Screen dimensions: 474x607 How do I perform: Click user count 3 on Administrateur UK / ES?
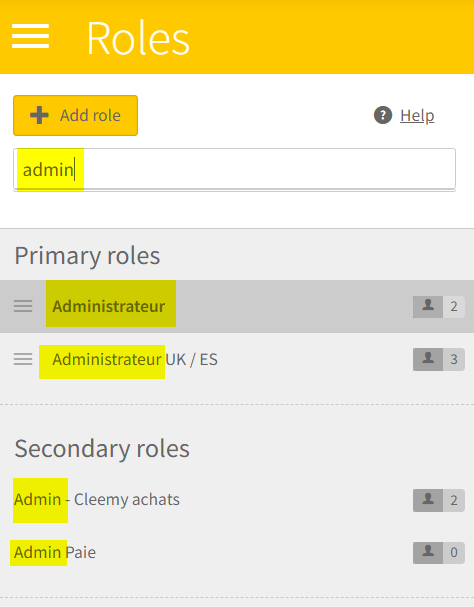(454, 360)
